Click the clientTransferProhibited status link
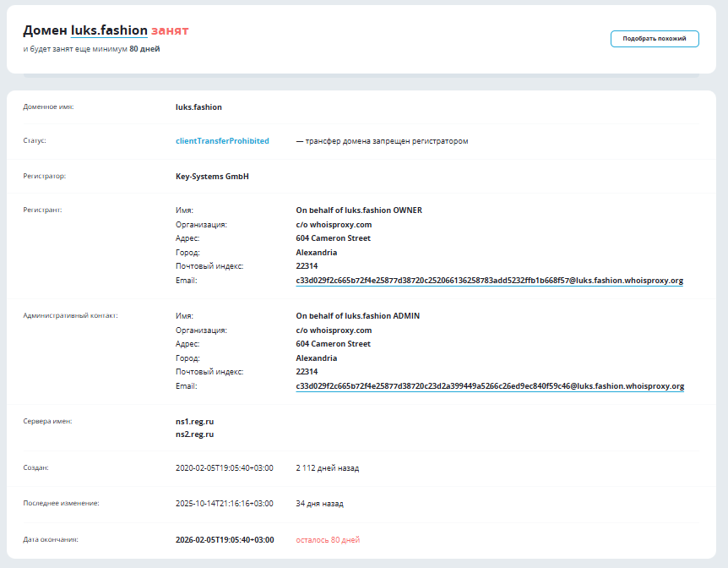 coord(222,141)
